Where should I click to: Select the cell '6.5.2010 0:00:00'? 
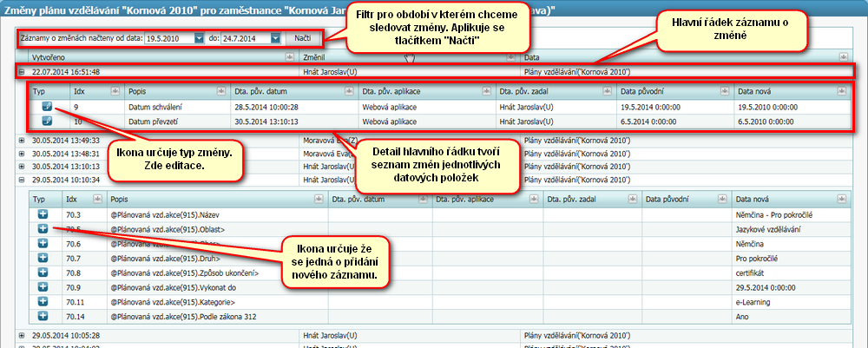(792, 121)
